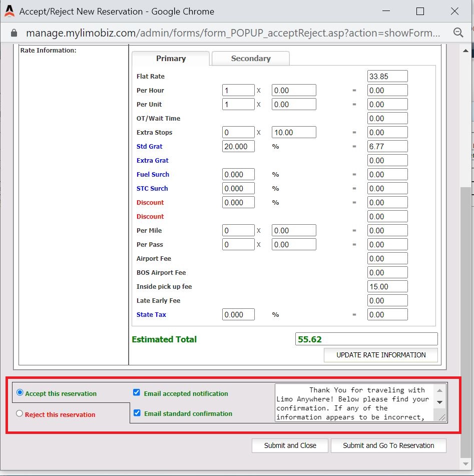Select Reject this reservation radio button
This screenshot has width=474, height=476.
coord(20,413)
